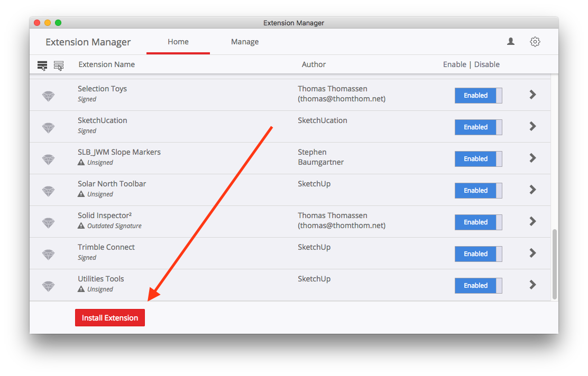This screenshot has width=588, height=376.
Task: Click the Extension Name column header
Action: click(106, 64)
